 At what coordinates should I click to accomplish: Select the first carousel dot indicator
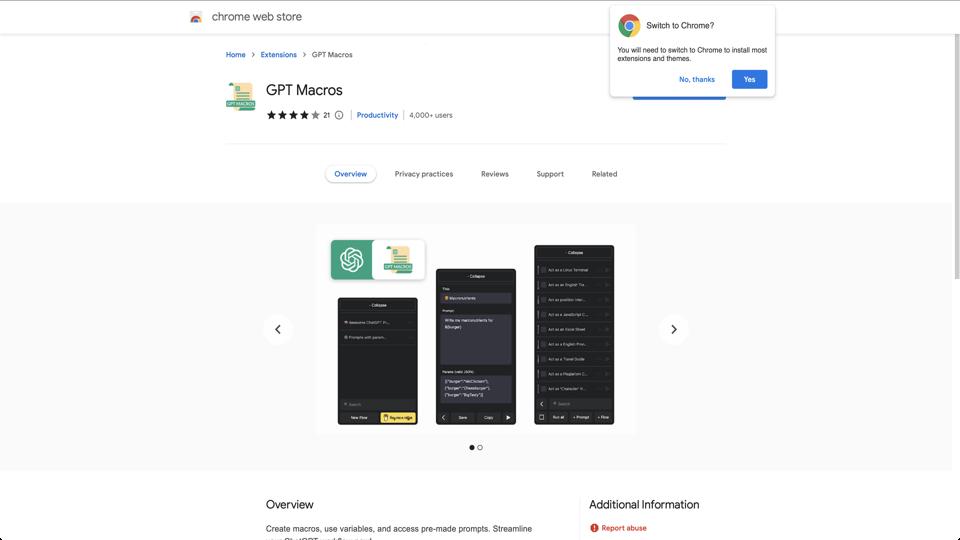(471, 448)
